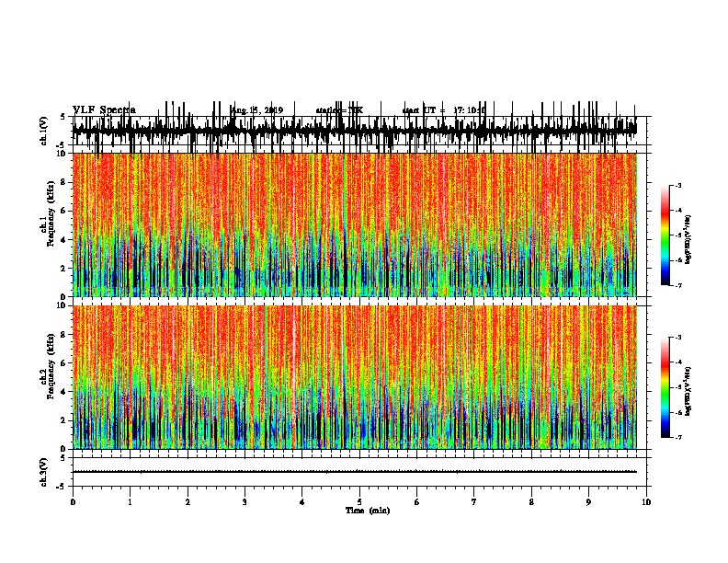Image resolution: width=728 pixels, height=563 pixels.
Task: Click the '7' minute tick on time axis
Action: coord(474,502)
